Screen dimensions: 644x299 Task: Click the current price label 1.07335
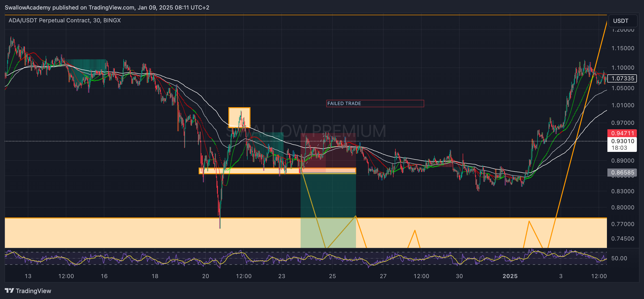coord(622,78)
